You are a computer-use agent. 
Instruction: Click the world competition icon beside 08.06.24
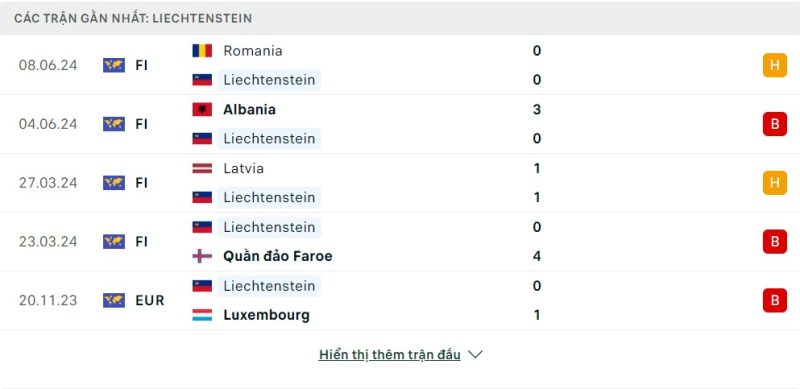114,65
